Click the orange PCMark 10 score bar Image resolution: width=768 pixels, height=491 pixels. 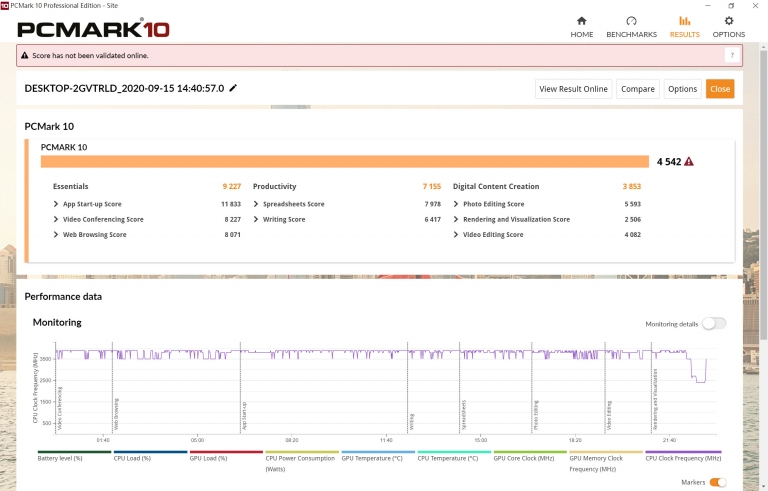pyautogui.click(x=345, y=161)
